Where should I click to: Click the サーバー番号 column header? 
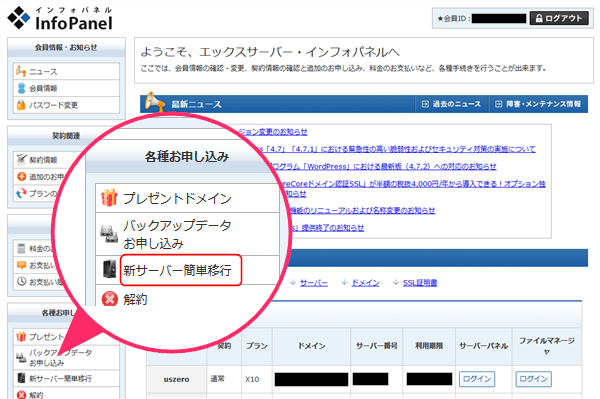coord(377,346)
